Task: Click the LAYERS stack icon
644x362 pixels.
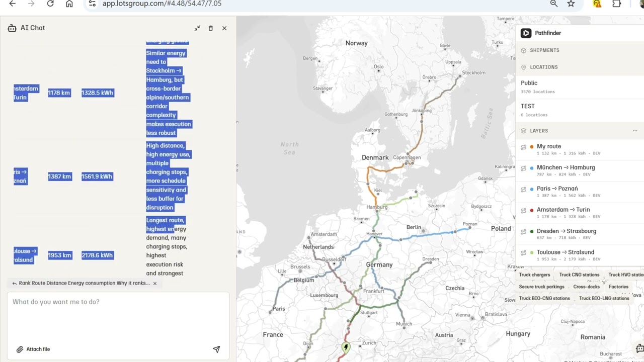Action: coord(523,131)
